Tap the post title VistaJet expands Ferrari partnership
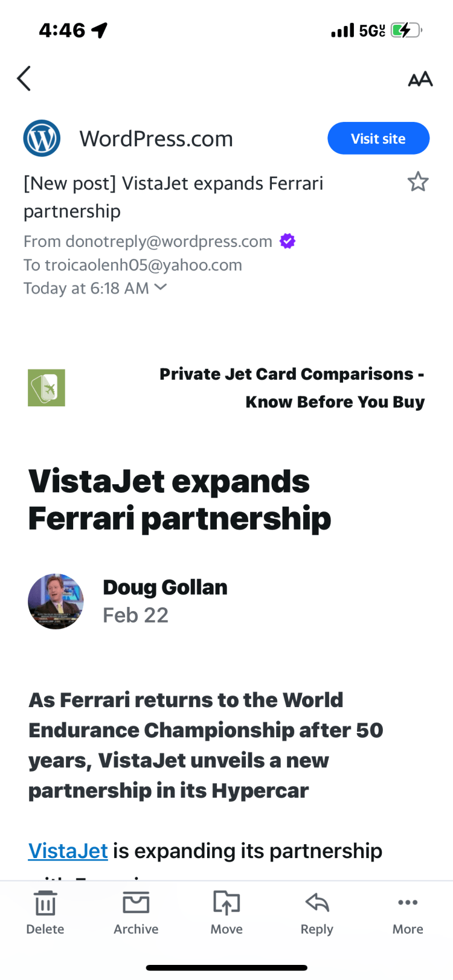Viewport: 453px width, 980px height. click(179, 500)
